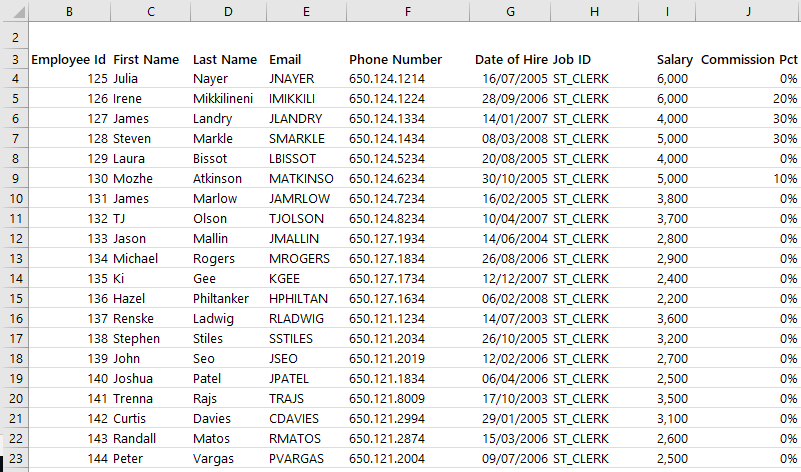Screen dimensions: 801x472
Task: Select last name cell Vargas
Action: (228, 458)
